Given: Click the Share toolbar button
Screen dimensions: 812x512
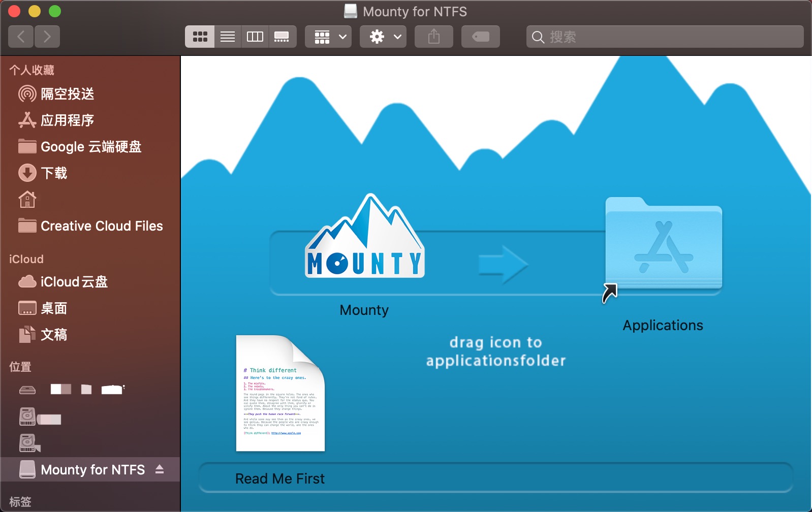Looking at the screenshot, I should tap(434, 37).
